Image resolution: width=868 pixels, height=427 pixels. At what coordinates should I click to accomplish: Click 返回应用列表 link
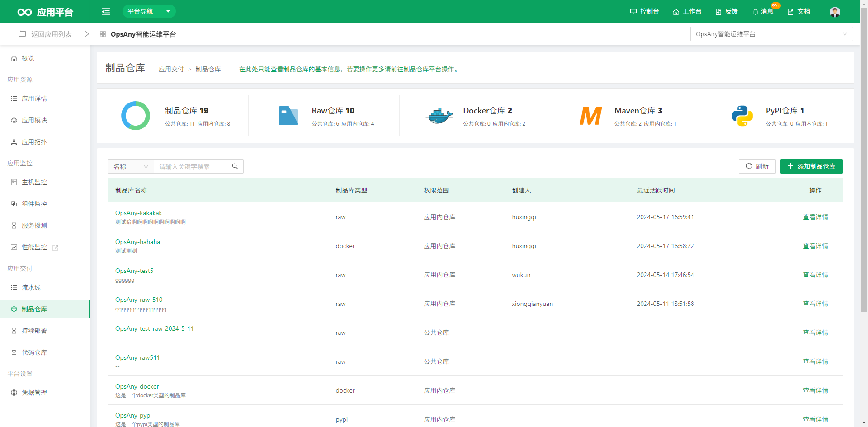tap(46, 34)
